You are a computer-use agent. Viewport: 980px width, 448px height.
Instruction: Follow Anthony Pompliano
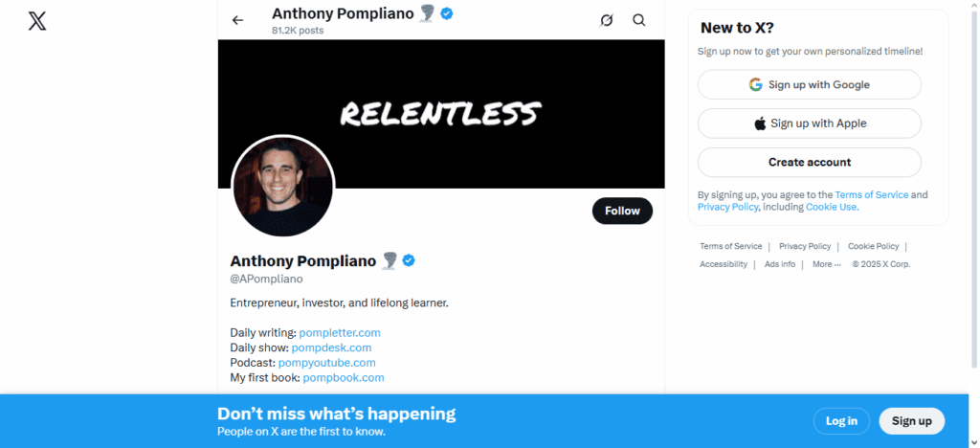[x=622, y=211]
